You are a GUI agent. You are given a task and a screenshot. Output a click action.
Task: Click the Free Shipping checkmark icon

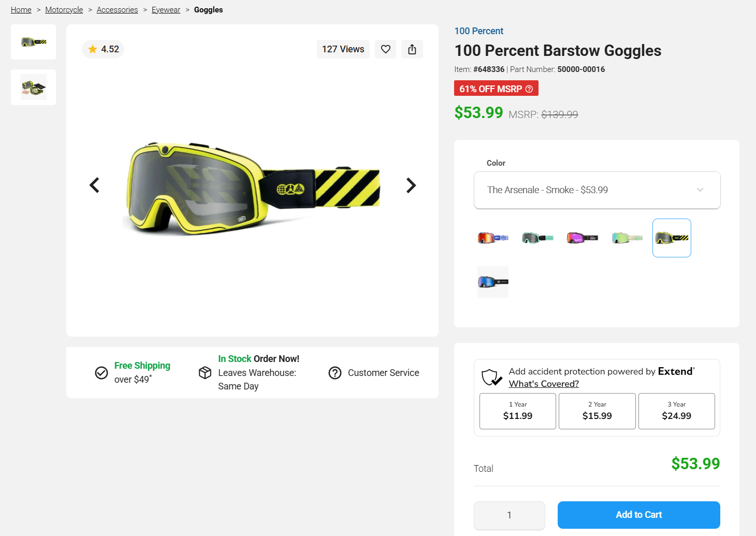tap(101, 373)
